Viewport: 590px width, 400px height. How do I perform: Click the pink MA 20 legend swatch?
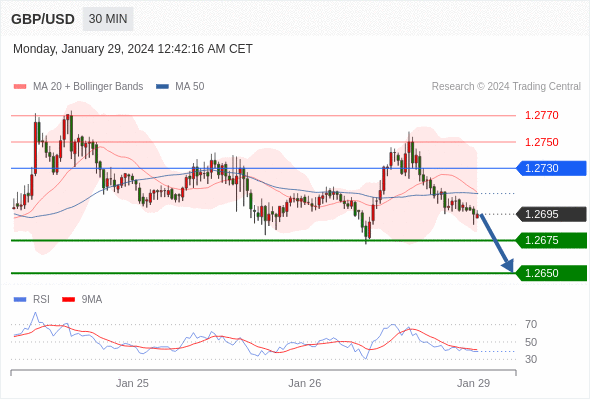pos(20,87)
